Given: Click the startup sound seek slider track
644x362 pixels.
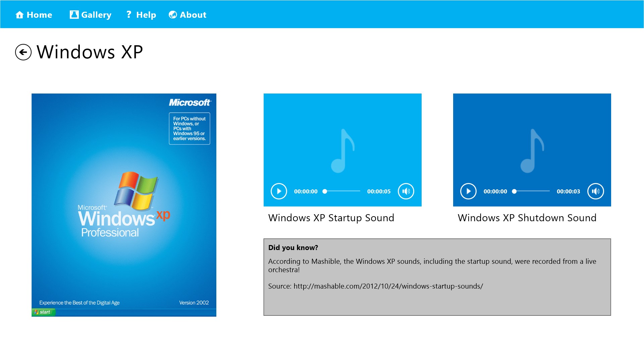Looking at the screenshot, I should 342,191.
